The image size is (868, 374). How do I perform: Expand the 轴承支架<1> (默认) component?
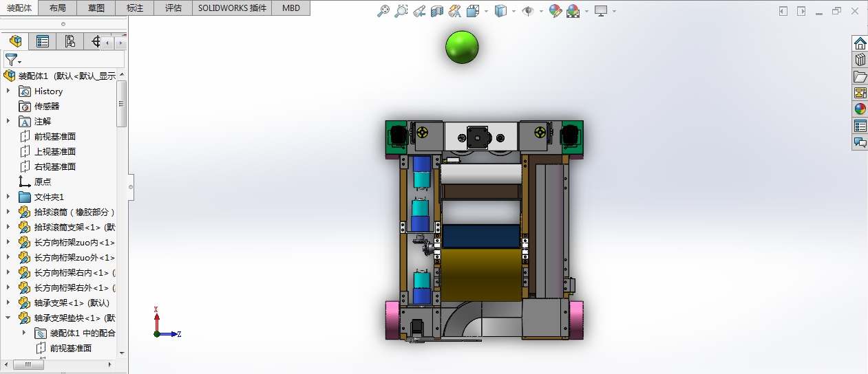point(8,302)
